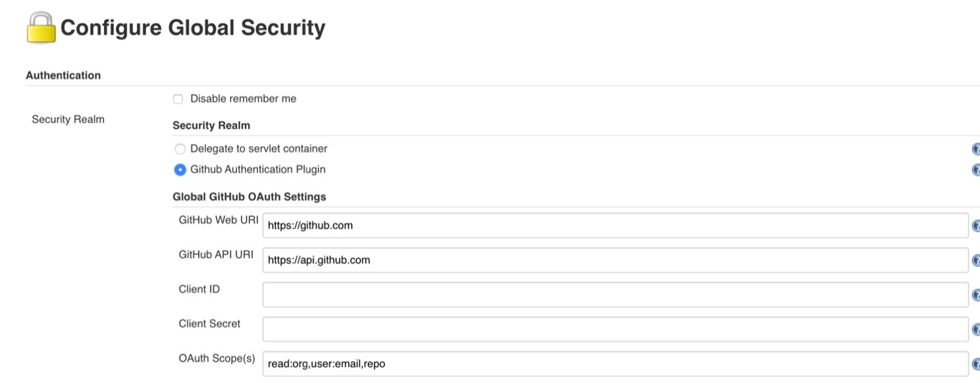Focus the OAuth Scope(s) input field
This screenshot has height=383, width=980.
coord(615,364)
